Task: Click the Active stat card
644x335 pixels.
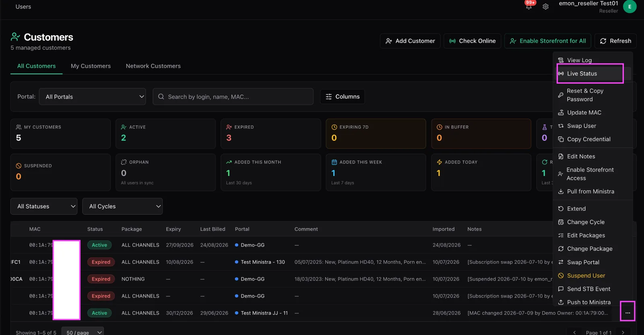Action: (x=165, y=134)
